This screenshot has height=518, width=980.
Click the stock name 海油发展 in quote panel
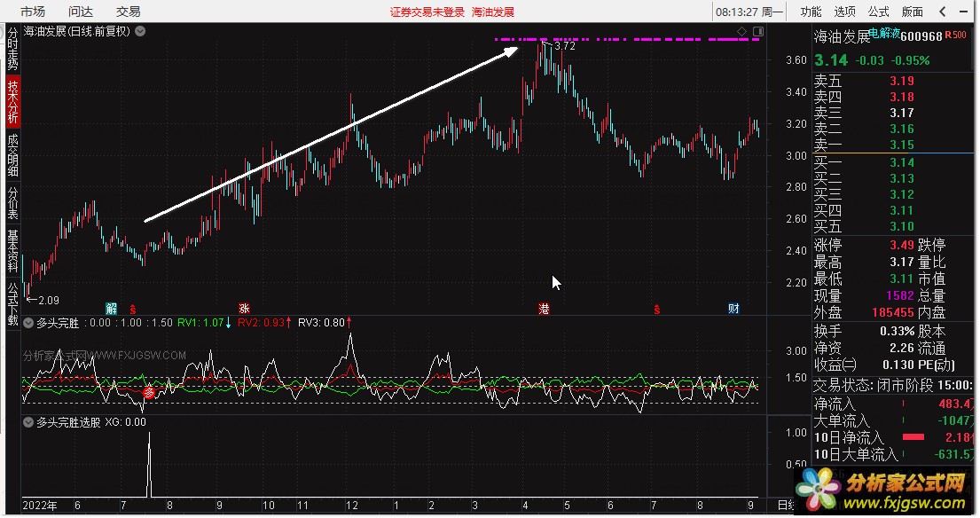coord(842,37)
